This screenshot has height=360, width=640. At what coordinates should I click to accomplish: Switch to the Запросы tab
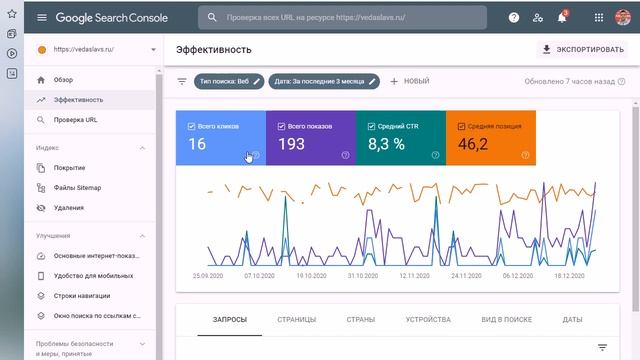point(230,320)
